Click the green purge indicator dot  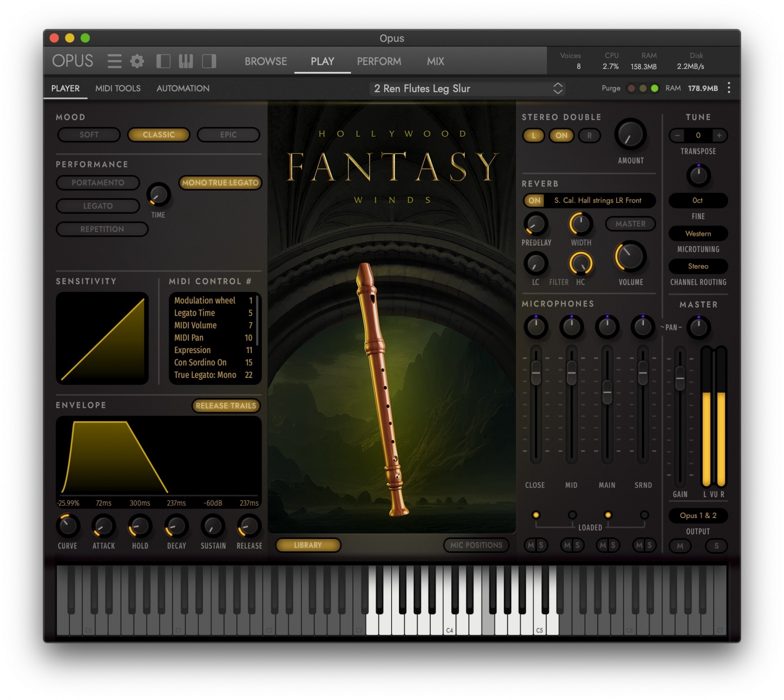654,88
